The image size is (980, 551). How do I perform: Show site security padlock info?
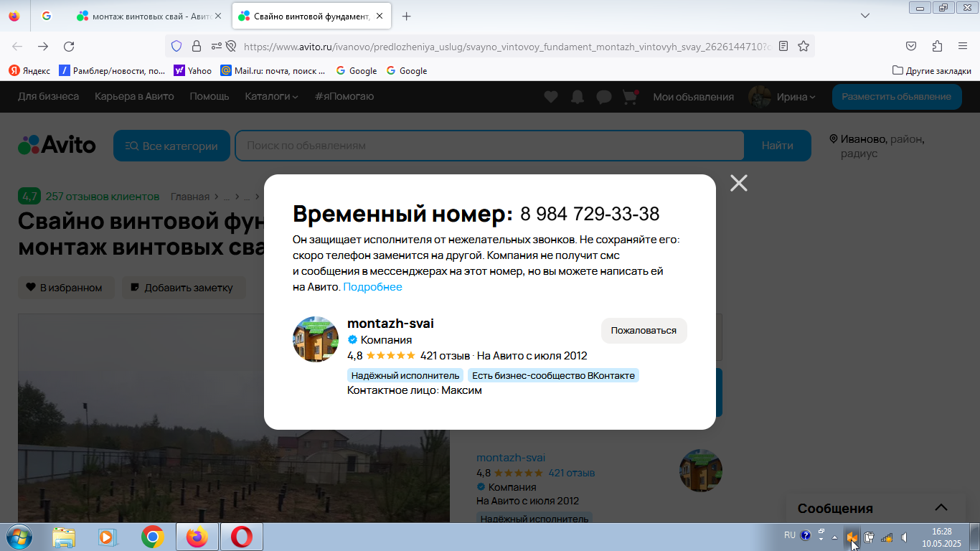click(x=196, y=46)
